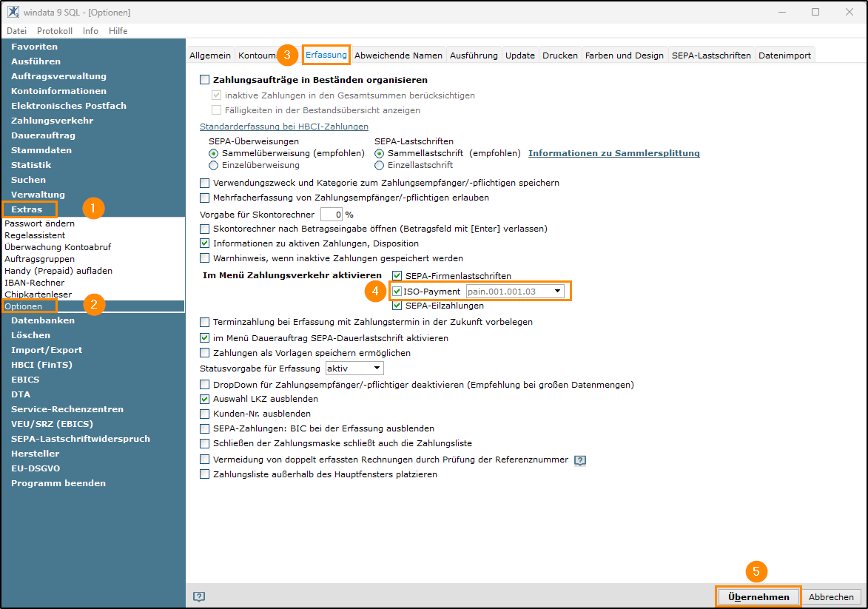Viewport: 868px width, 609px height.
Task: Click the Skontorechner percentage input field
Action: pyautogui.click(x=332, y=215)
